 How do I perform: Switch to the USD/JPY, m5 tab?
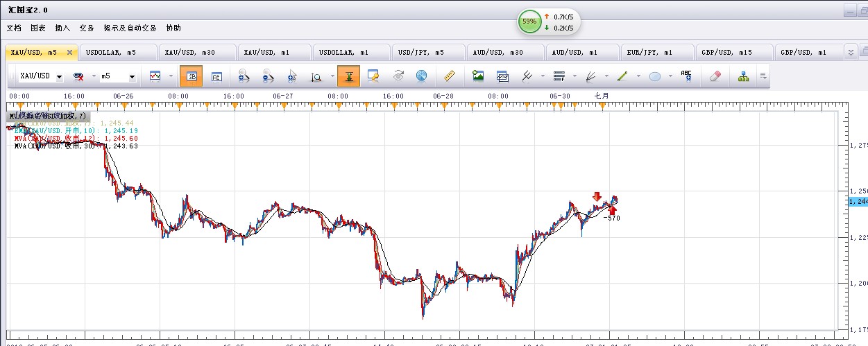[x=429, y=53]
